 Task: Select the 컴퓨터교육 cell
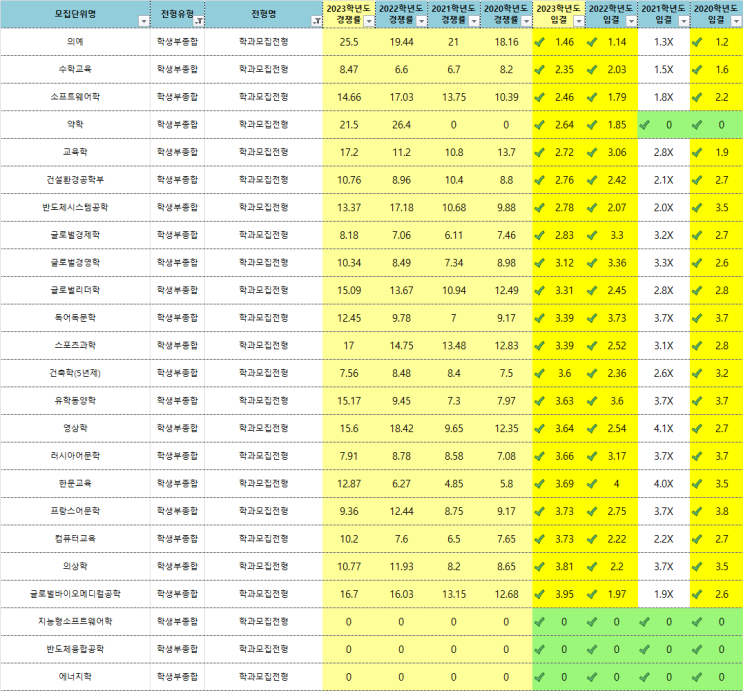pos(75,539)
